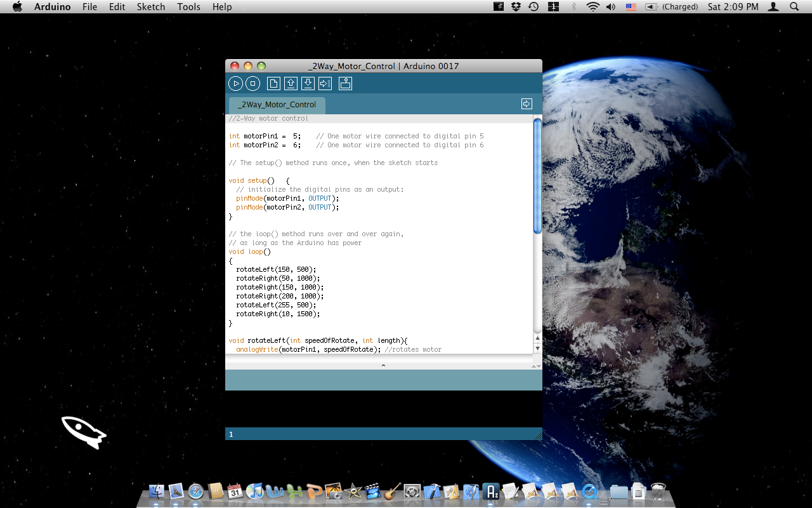
Task: Select the _2Way_Motor_Control tab
Action: (277, 105)
